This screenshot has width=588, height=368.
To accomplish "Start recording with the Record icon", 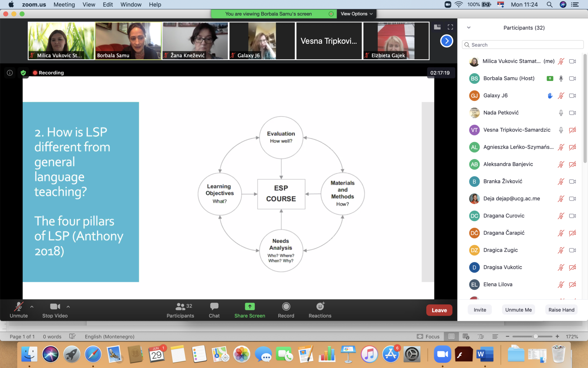I will click(x=286, y=307).
